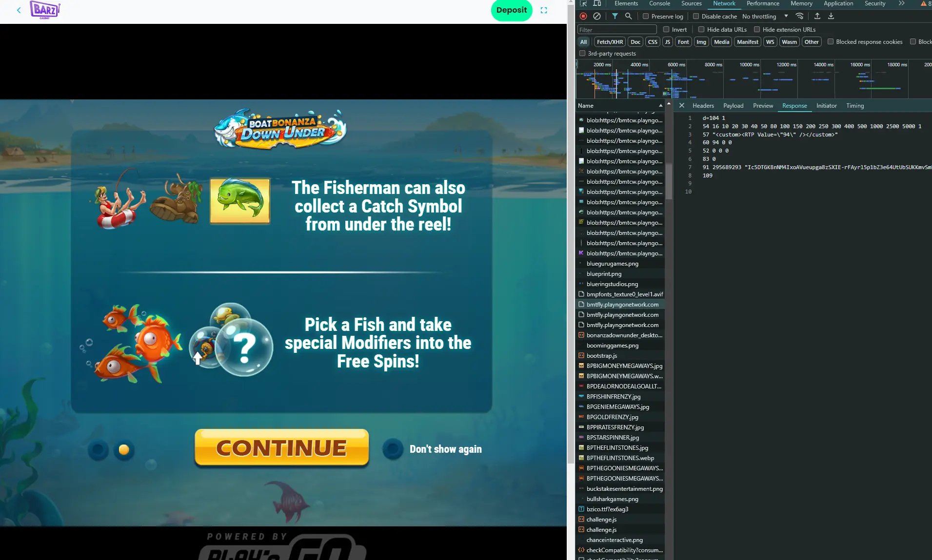This screenshot has width=932, height=560.
Task: Sort requests by Name column arrow
Action: pyautogui.click(x=661, y=105)
